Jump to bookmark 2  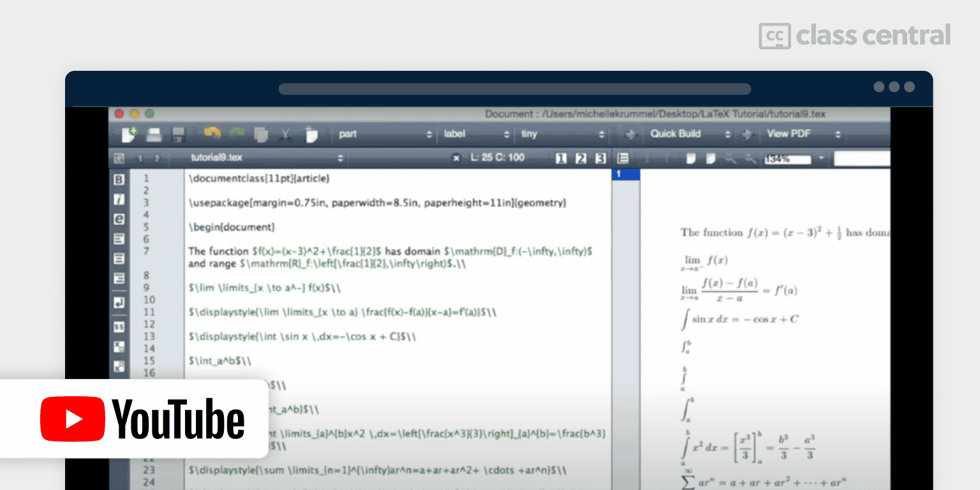(581, 158)
